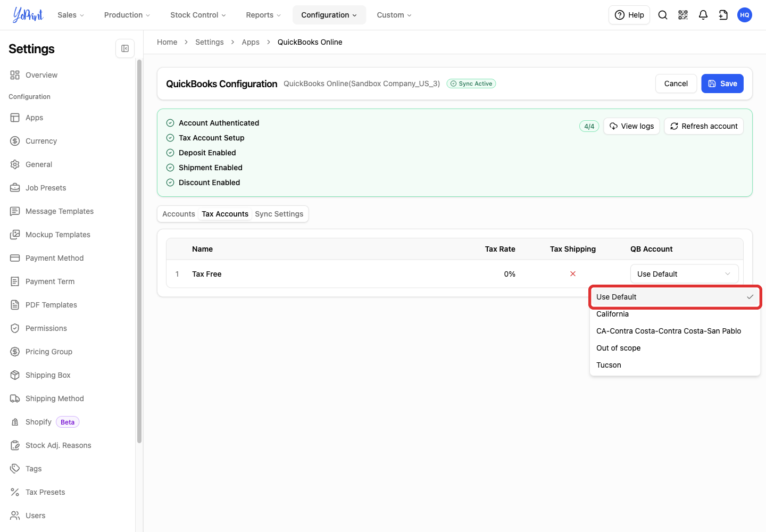Collapse the Settings sidebar panel

pos(125,48)
